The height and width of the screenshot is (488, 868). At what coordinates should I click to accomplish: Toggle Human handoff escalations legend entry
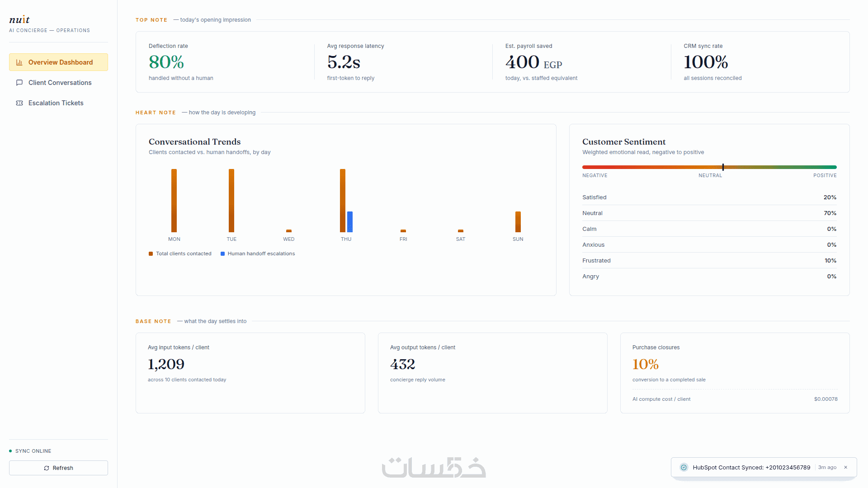tap(258, 253)
